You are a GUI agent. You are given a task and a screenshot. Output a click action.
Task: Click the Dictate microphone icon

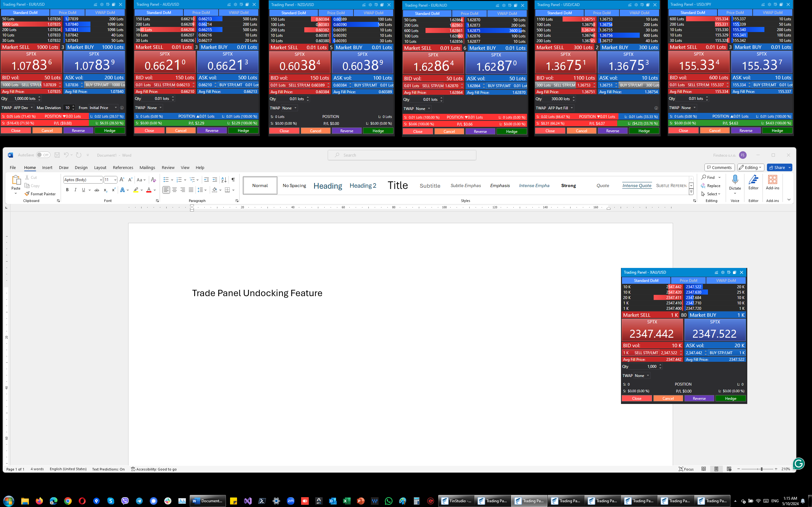tap(735, 180)
